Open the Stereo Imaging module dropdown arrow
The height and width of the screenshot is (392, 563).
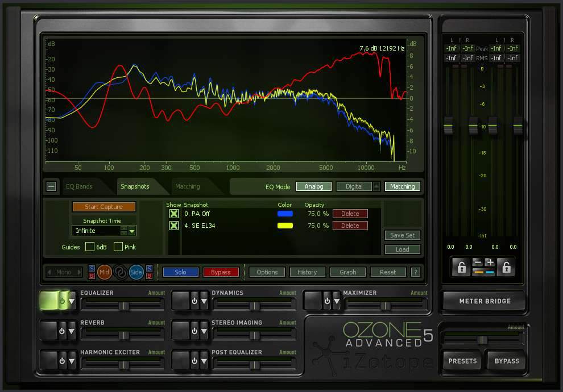(x=204, y=331)
